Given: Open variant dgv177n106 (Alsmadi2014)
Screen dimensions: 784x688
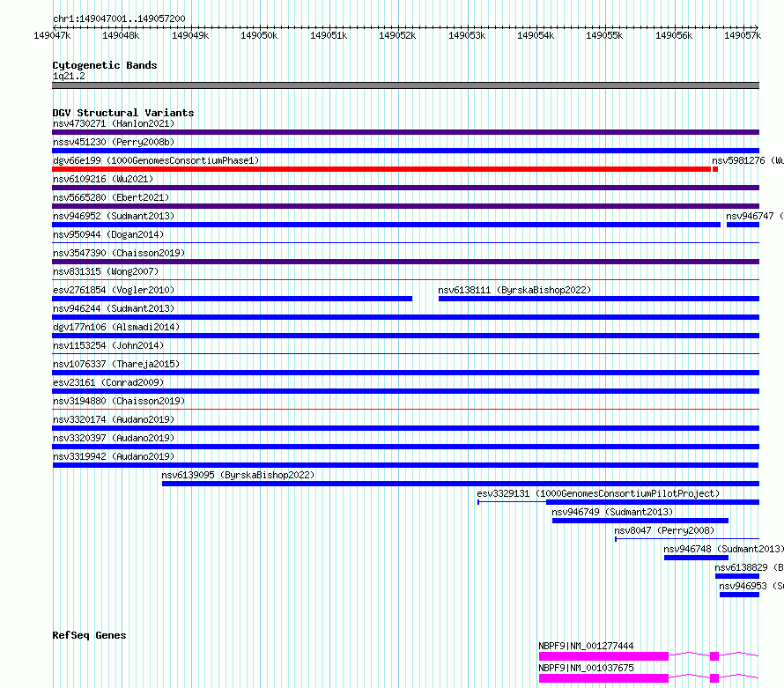Looking at the screenshot, I should [116, 327].
